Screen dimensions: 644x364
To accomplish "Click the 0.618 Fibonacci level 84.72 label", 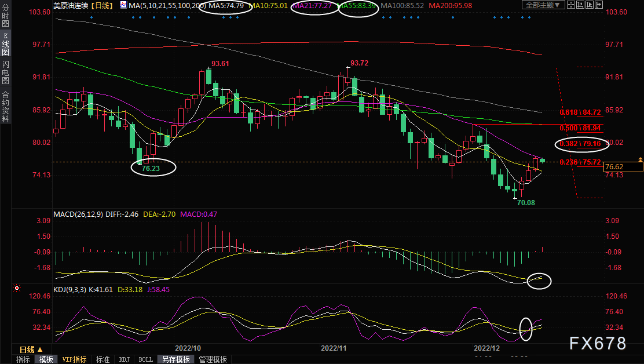I will coord(580,112).
